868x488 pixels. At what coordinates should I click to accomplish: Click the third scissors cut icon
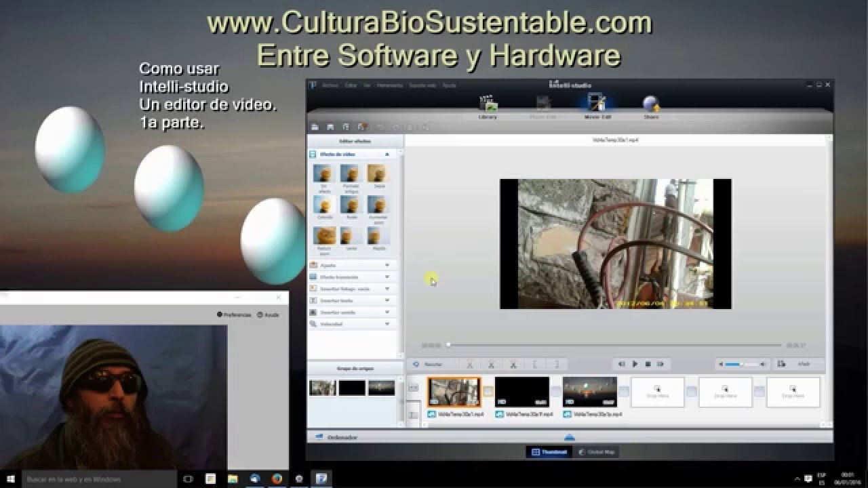pos(513,364)
